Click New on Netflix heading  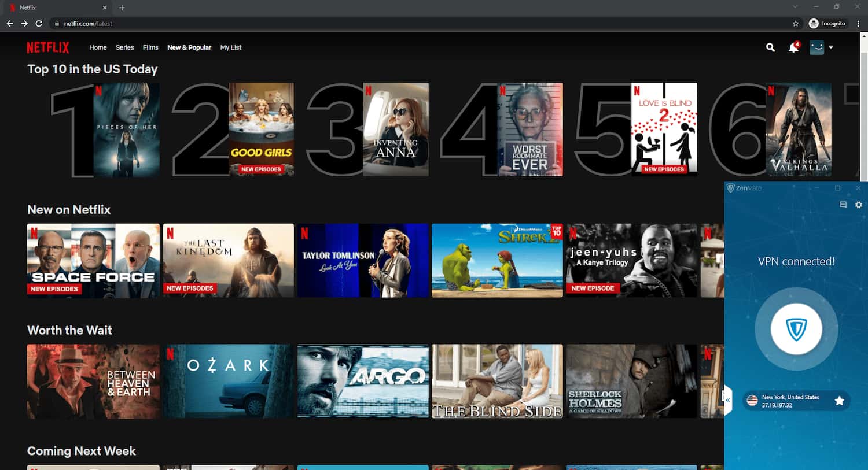coord(69,210)
